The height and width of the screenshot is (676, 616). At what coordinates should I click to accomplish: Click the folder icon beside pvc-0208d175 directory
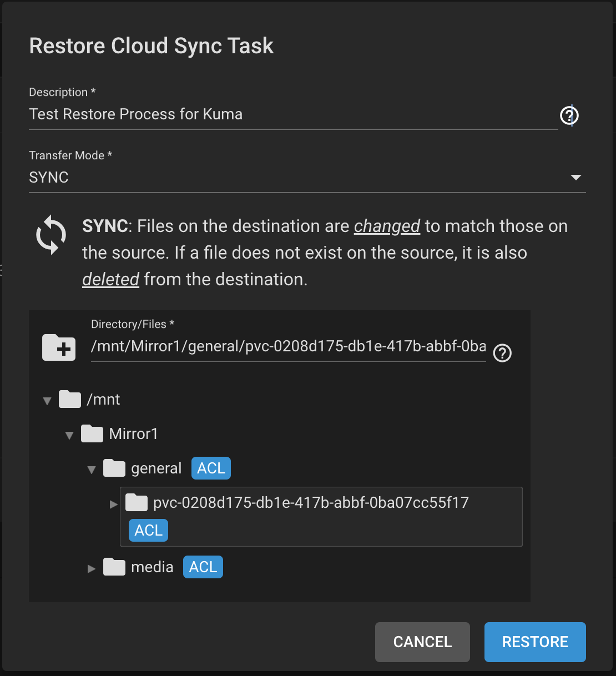(x=136, y=502)
